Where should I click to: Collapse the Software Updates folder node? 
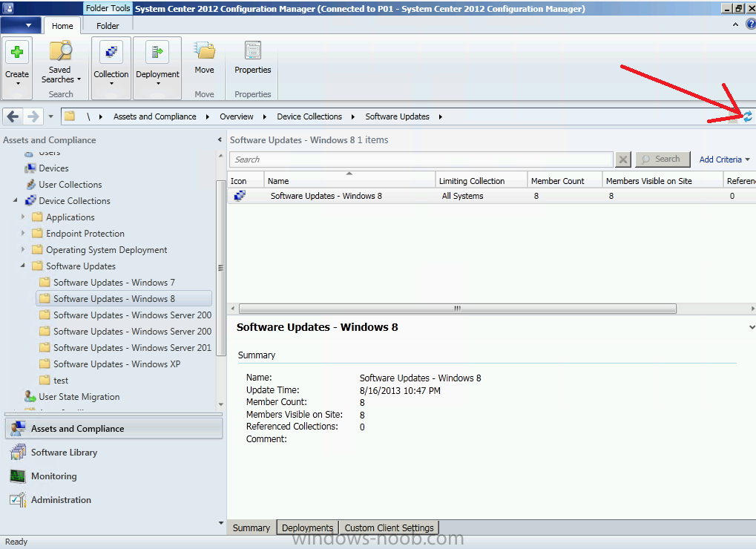(23, 266)
